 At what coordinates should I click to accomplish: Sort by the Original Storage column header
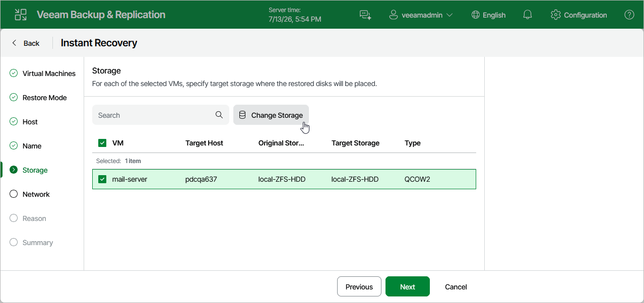pos(281,143)
